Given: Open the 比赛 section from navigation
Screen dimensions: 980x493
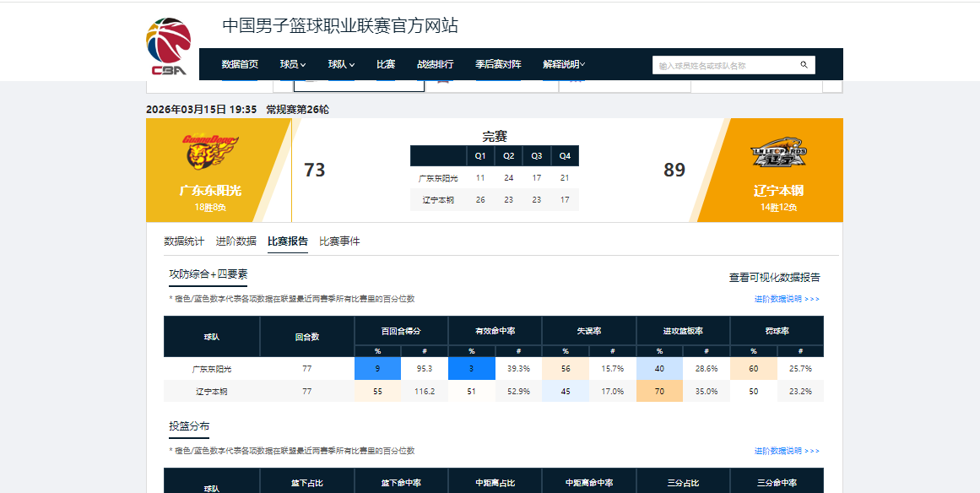Looking at the screenshot, I should (x=385, y=64).
